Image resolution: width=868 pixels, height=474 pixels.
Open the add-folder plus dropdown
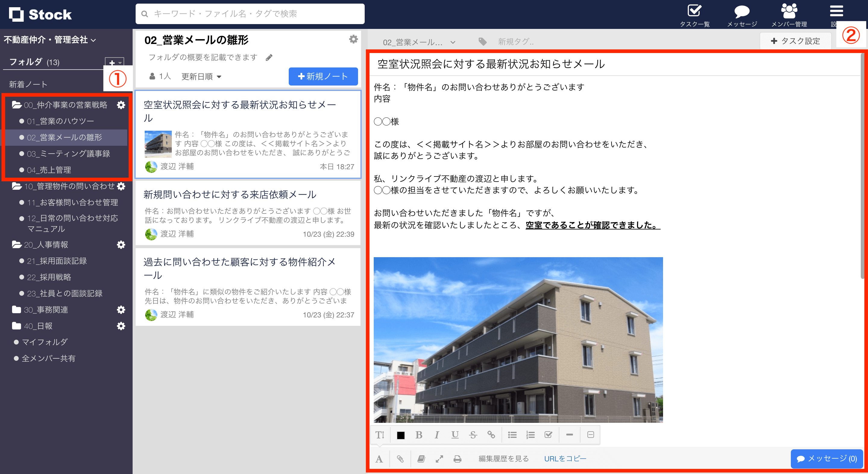pyautogui.click(x=115, y=62)
